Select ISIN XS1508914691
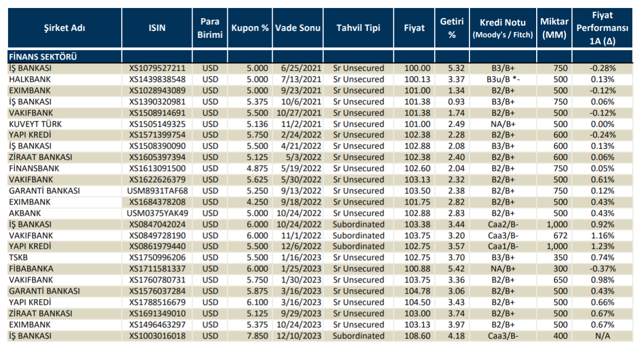 coord(157,113)
